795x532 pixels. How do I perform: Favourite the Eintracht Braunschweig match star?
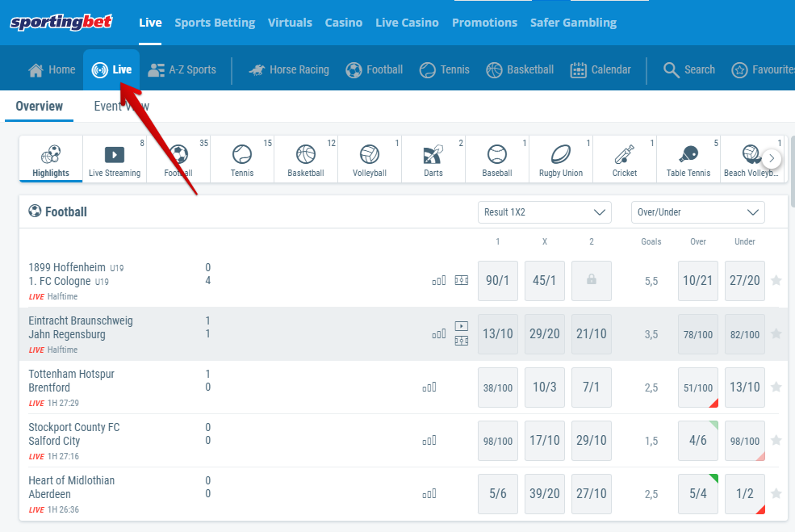click(776, 333)
